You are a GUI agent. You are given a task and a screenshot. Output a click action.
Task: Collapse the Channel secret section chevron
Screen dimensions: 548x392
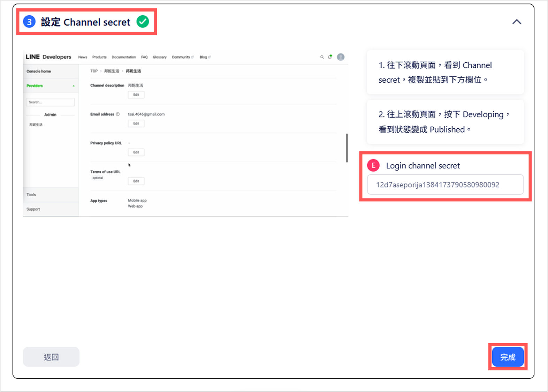[517, 22]
